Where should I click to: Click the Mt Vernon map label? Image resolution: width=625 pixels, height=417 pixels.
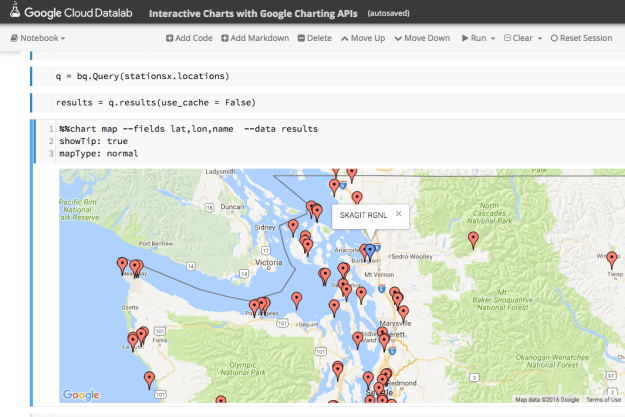[x=379, y=275]
